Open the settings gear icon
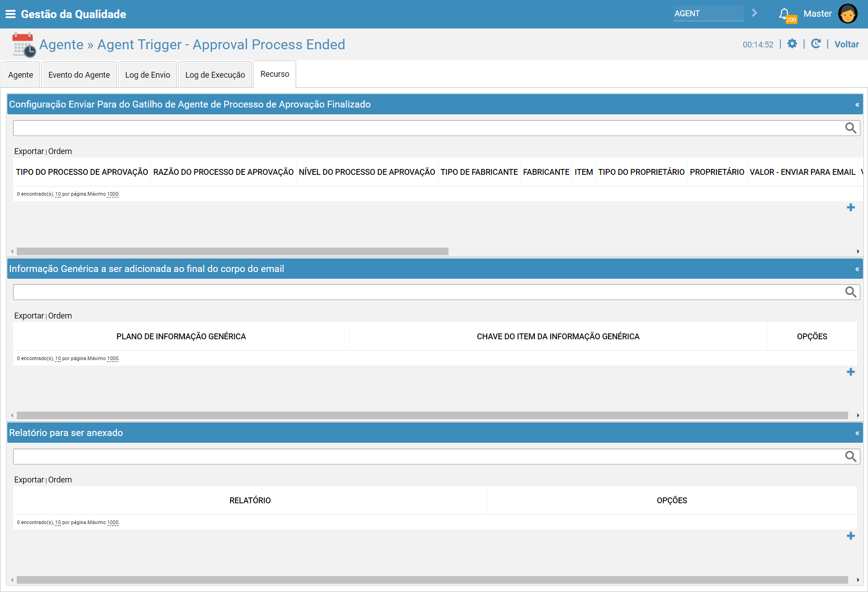The image size is (868, 595). [x=792, y=44]
